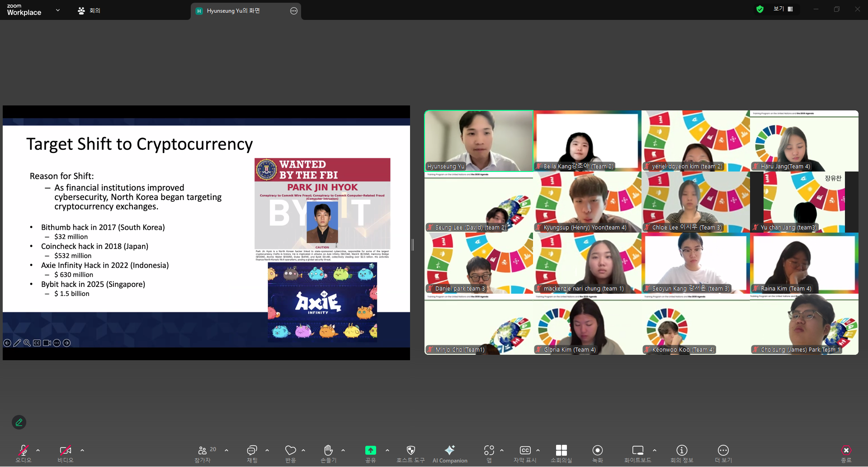Select Chloe Lee's video tile

(696, 202)
